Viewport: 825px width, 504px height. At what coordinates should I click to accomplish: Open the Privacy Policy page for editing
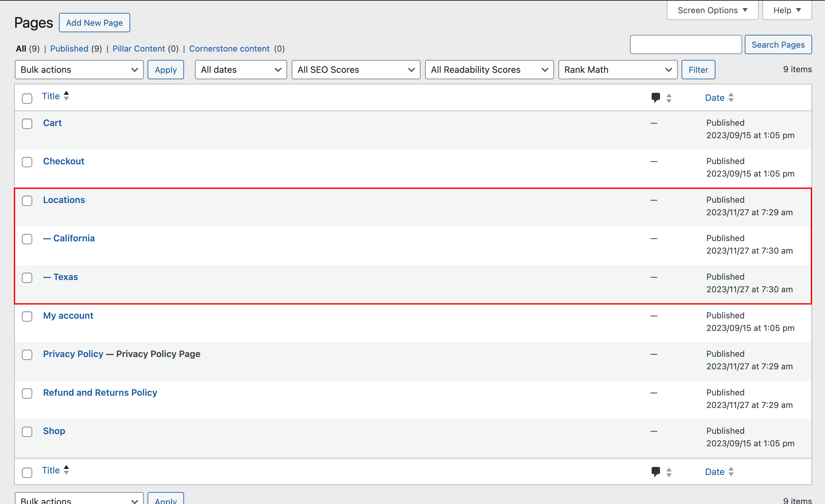[73, 354]
